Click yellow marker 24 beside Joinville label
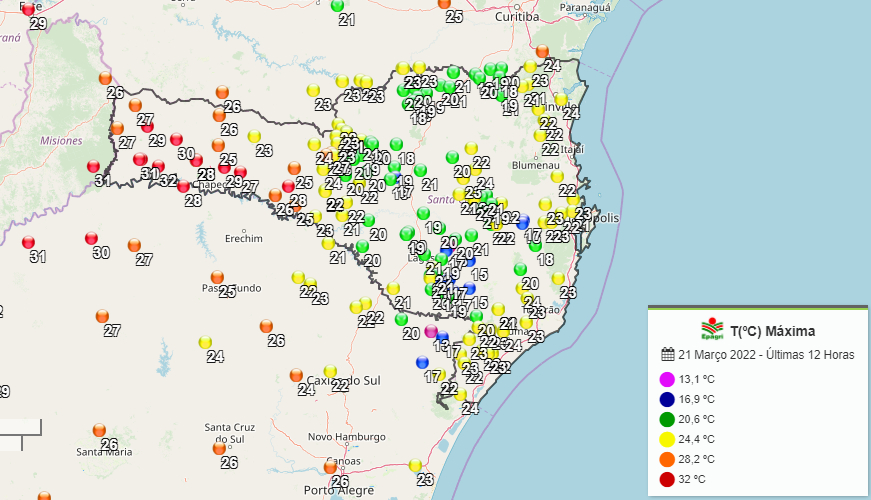The image size is (871, 500). [x=561, y=99]
